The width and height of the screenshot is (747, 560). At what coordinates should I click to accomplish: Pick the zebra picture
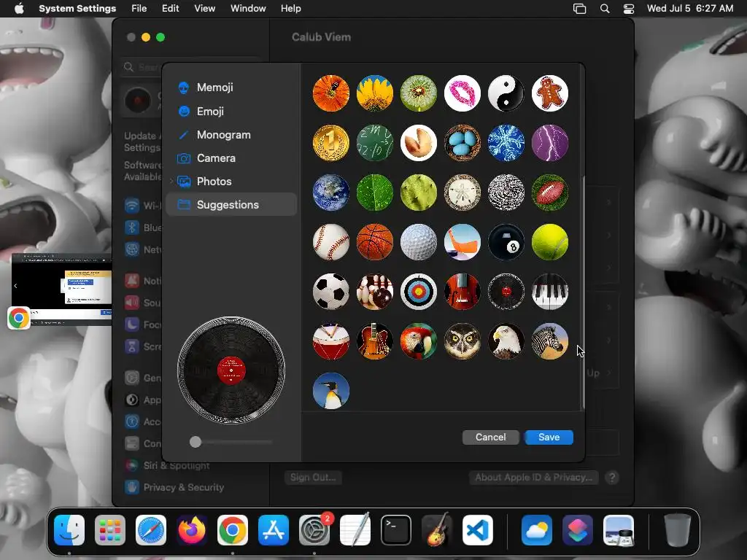(x=550, y=341)
